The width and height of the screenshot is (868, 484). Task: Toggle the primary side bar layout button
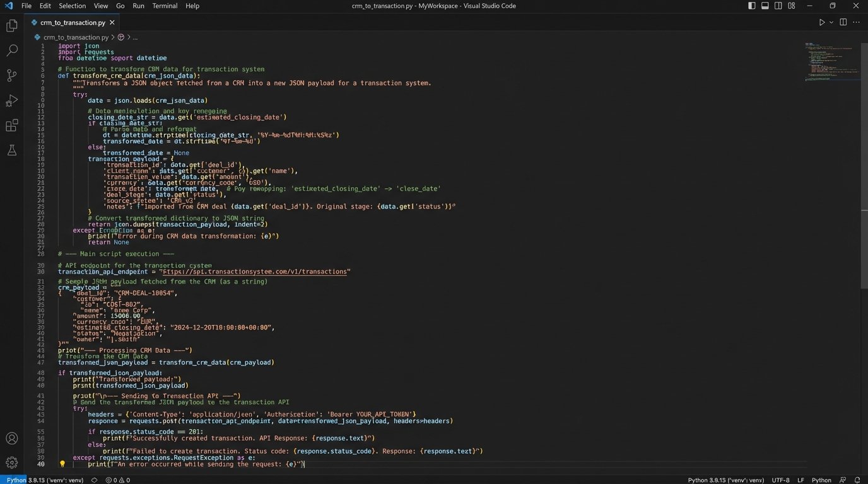pos(751,6)
